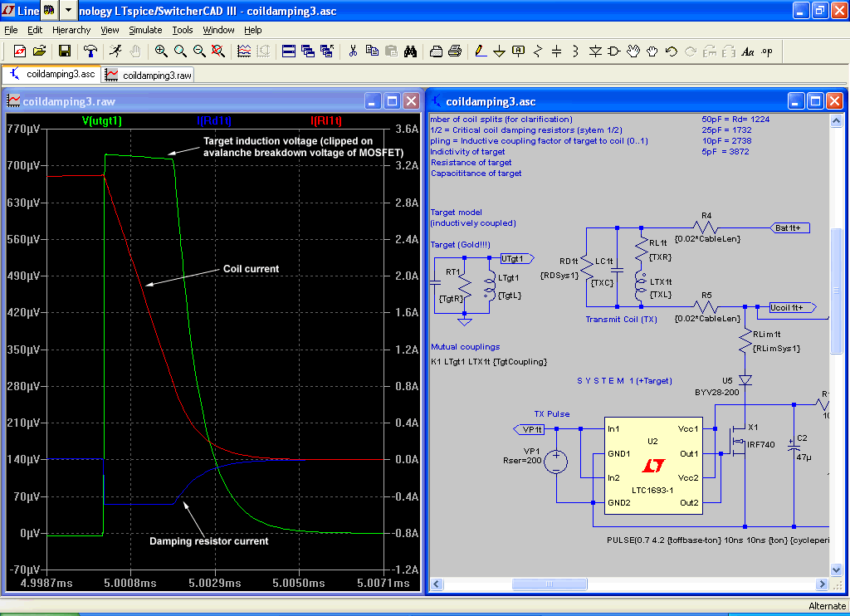This screenshot has height=616, width=850.
Task: Run the simulation with the running-man icon
Action: [115, 51]
